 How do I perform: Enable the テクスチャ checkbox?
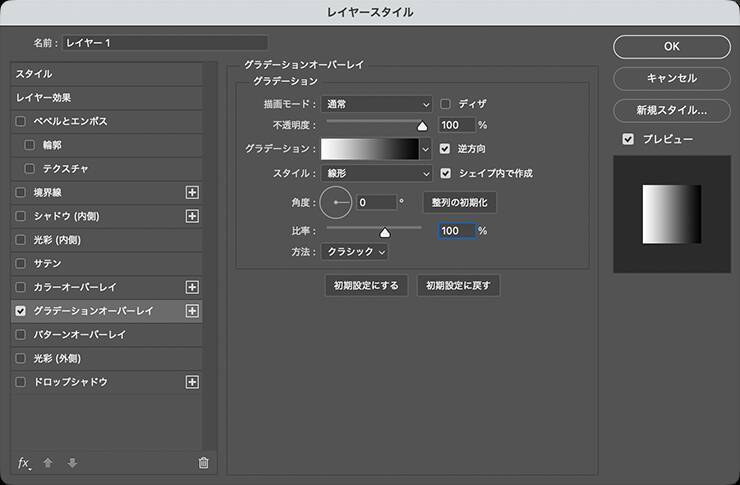pos(29,168)
